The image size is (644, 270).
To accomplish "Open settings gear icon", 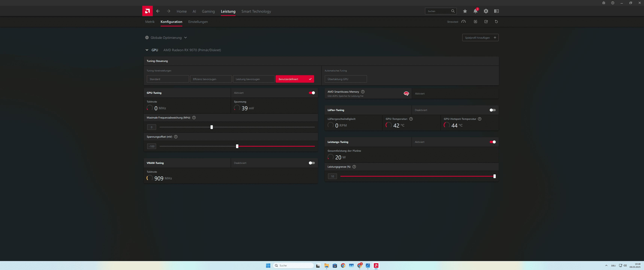I will pyautogui.click(x=486, y=11).
